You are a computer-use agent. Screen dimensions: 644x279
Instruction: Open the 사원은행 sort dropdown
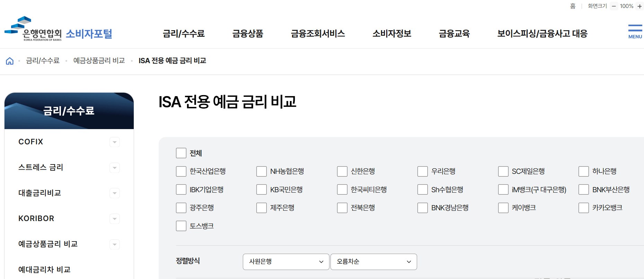pyautogui.click(x=285, y=262)
